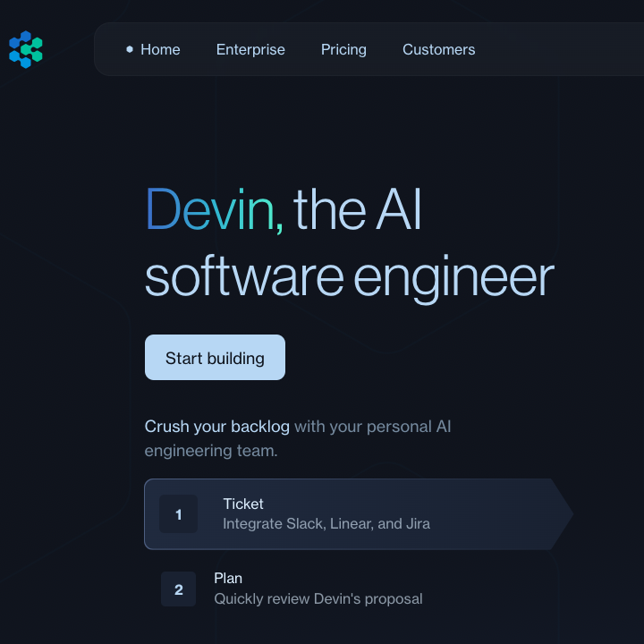Click the active dot beside Home
644x644 pixels.
pos(130,49)
